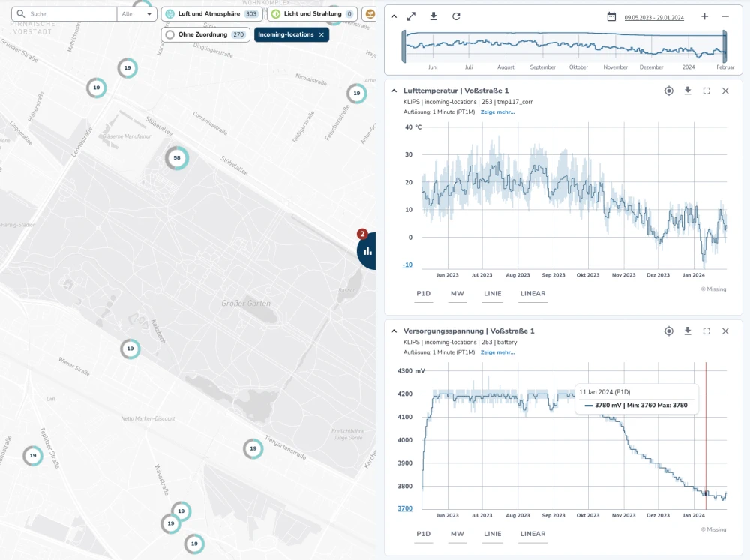Open MW option in Lufttemperatur chart
Image resolution: width=750 pixels, height=560 pixels.
click(457, 294)
